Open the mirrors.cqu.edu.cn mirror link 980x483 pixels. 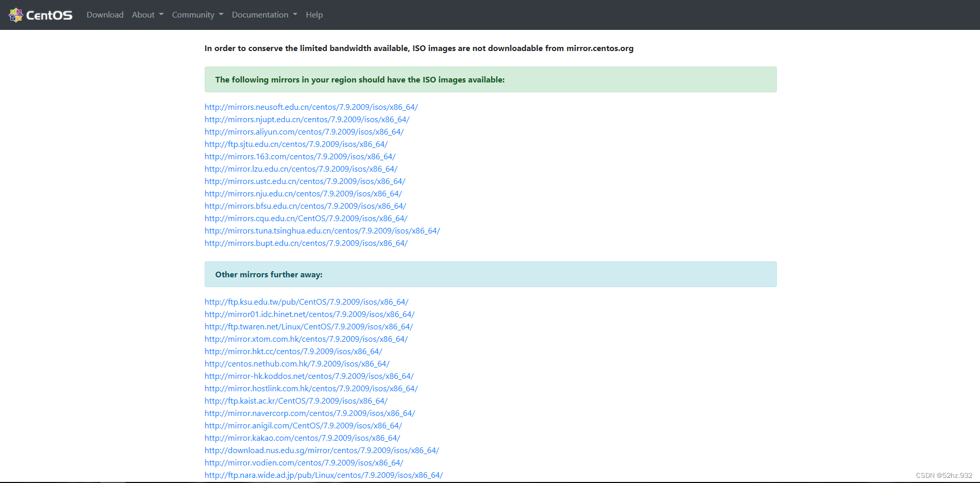tap(306, 219)
